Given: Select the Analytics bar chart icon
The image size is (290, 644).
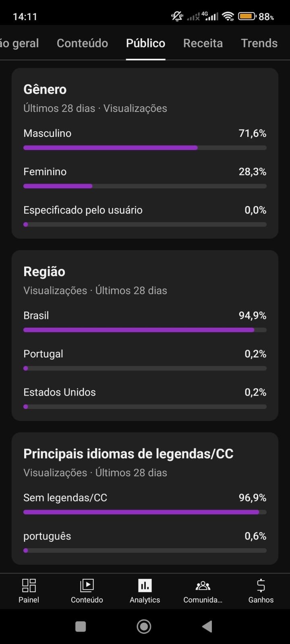Looking at the screenshot, I should [145, 586].
